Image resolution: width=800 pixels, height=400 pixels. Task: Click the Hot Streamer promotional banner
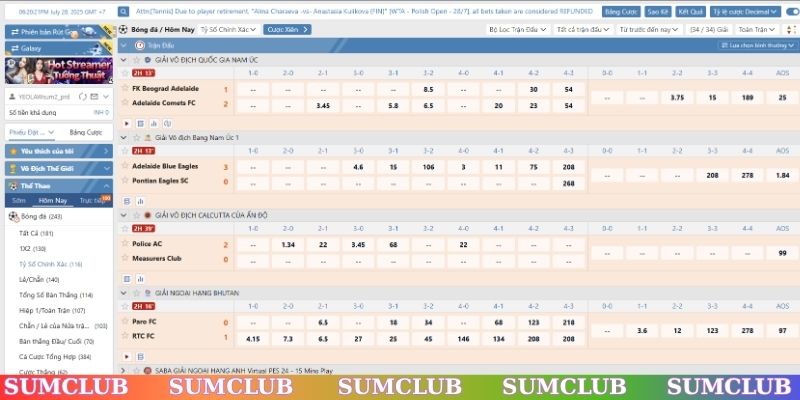click(x=56, y=72)
